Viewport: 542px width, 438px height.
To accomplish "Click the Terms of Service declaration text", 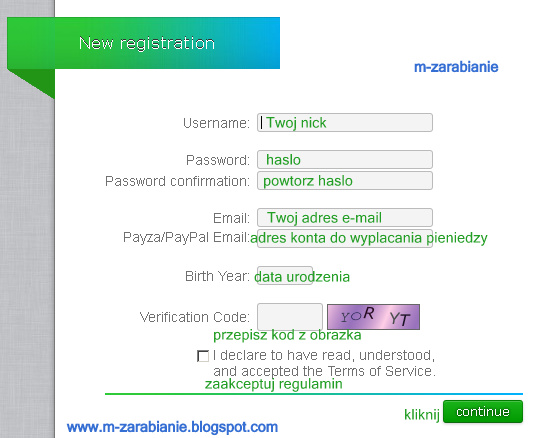I will pyautogui.click(x=324, y=363).
